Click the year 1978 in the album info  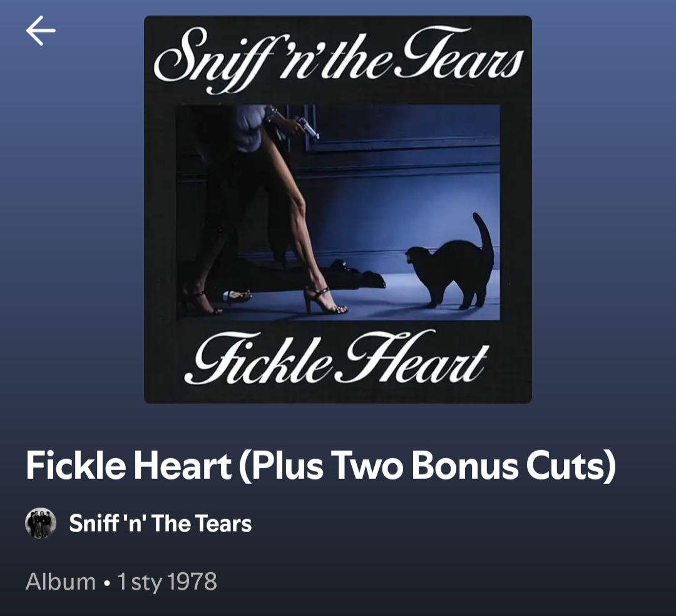point(192,582)
